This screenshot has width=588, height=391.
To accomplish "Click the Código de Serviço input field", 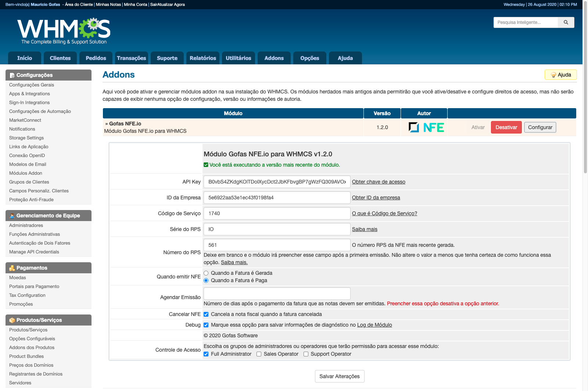I will [277, 213].
